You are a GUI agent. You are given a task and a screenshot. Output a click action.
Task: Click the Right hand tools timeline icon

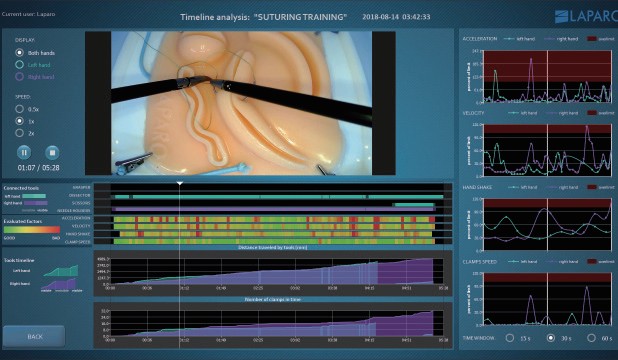click(x=58, y=284)
